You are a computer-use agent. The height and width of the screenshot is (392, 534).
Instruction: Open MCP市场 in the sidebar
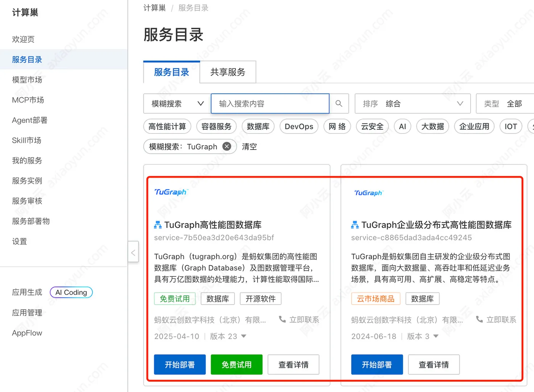click(x=28, y=100)
